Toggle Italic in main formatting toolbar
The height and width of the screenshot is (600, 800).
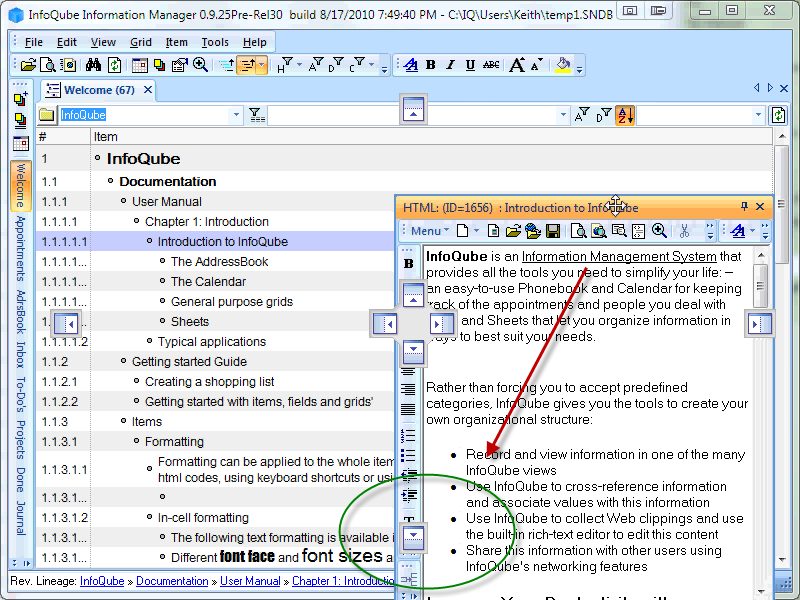[x=451, y=65]
